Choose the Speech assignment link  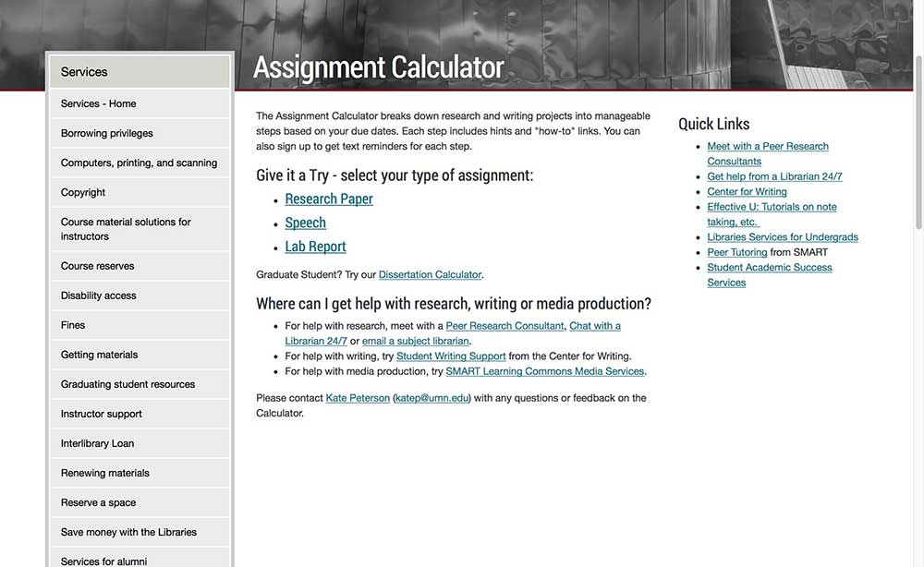pyautogui.click(x=305, y=223)
